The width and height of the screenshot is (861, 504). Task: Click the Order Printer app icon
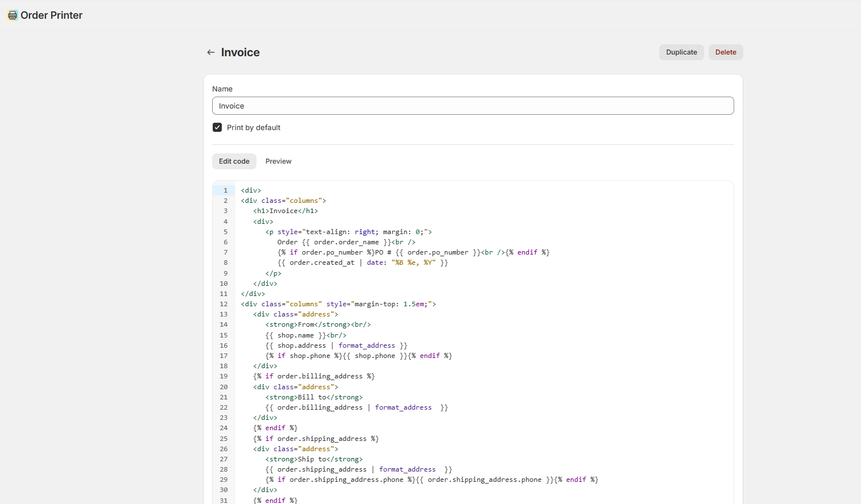(13, 15)
